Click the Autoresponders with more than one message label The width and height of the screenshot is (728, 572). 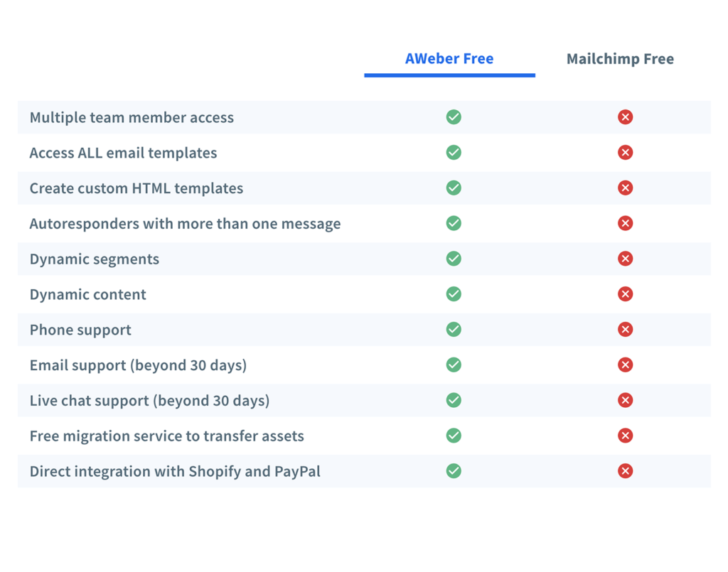[x=186, y=224]
